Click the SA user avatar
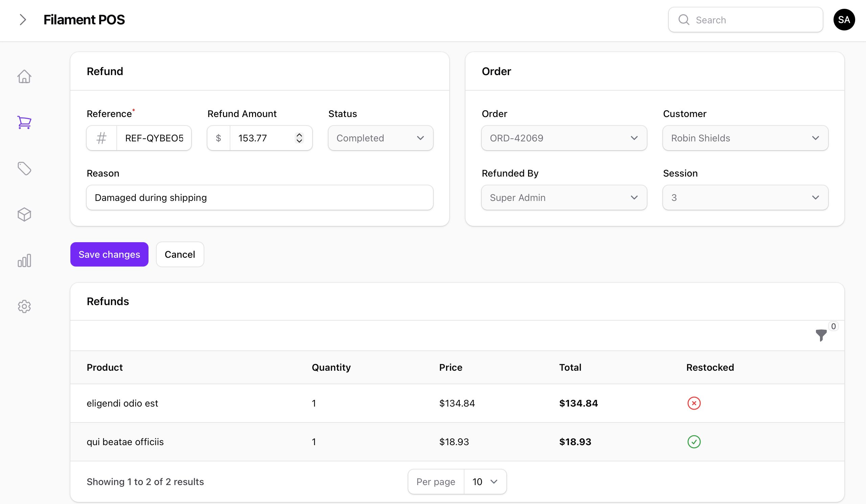866x504 pixels. tap(844, 20)
